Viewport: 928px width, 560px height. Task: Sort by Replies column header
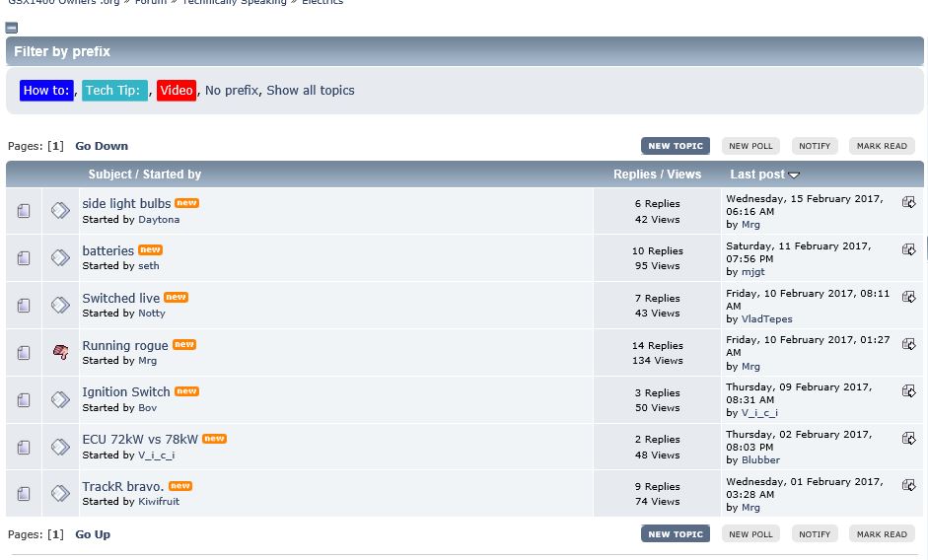[x=635, y=175]
